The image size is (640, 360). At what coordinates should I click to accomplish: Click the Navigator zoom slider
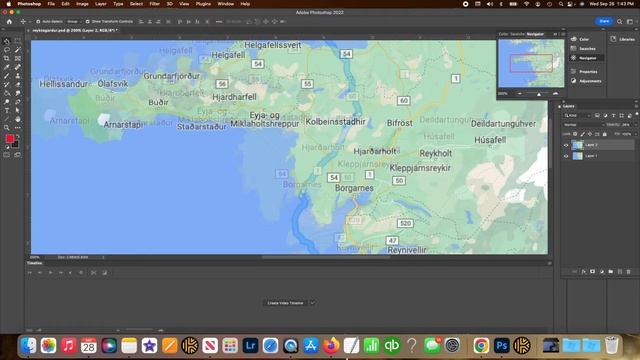tap(538, 94)
